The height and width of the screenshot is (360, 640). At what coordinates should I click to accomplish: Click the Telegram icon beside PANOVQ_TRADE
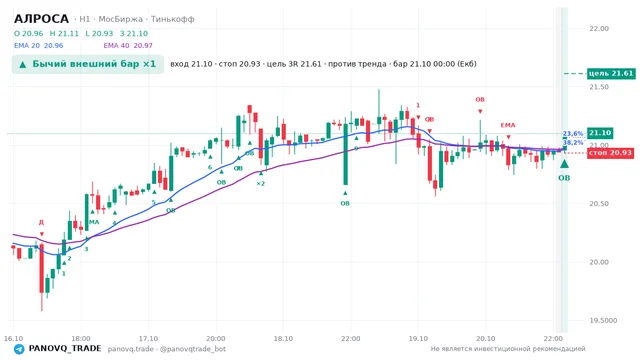(19, 349)
